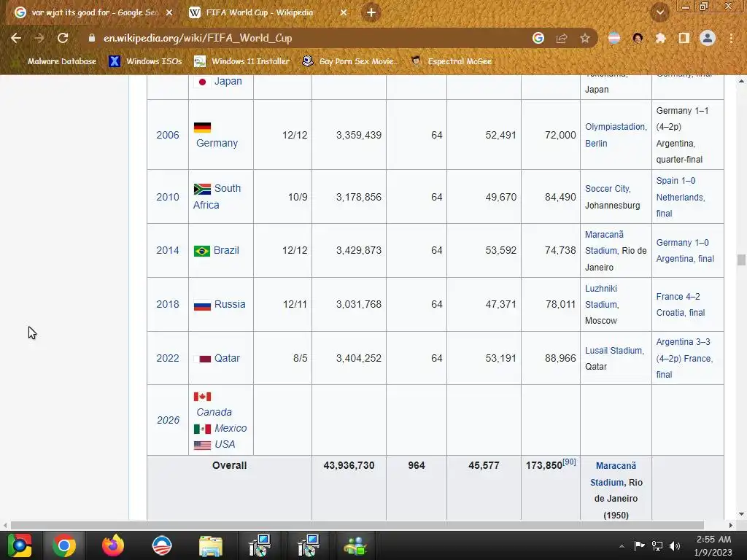Open the Malware Database bookmark
The image size is (747, 560).
[x=54, y=61]
